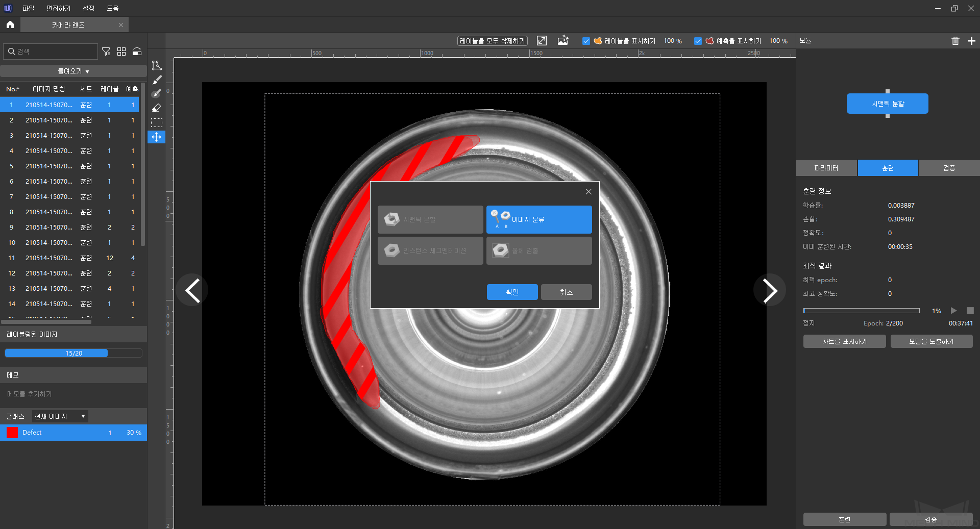Click the bottom 훈련 button
Screen dimensions: 980x529
pyautogui.click(x=844, y=519)
